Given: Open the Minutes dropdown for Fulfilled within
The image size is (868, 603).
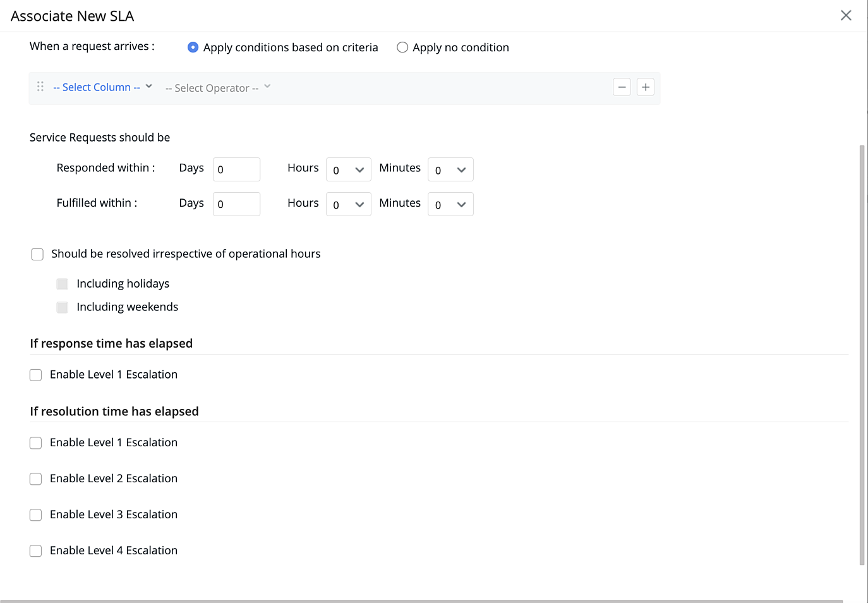Looking at the screenshot, I should coord(450,204).
